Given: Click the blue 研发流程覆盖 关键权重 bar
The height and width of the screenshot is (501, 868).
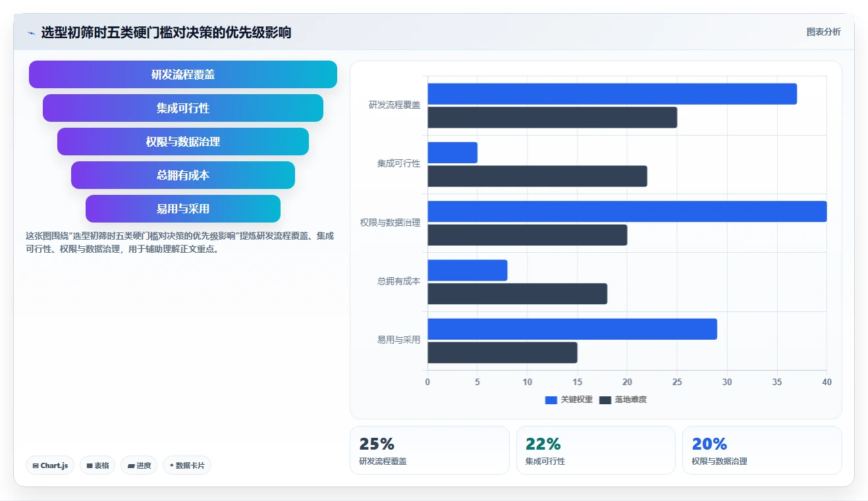Looking at the screenshot, I should [x=612, y=94].
